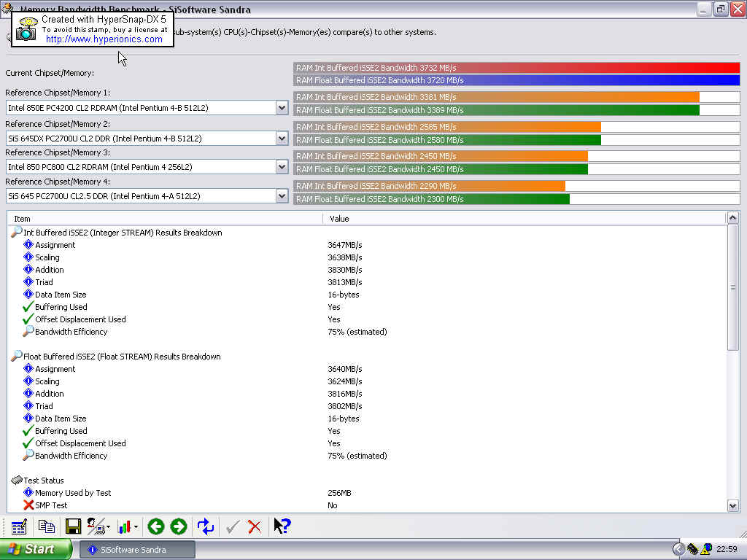The height and width of the screenshot is (560, 747).
Task: Click the bar chart results icon
Action: tap(124, 526)
